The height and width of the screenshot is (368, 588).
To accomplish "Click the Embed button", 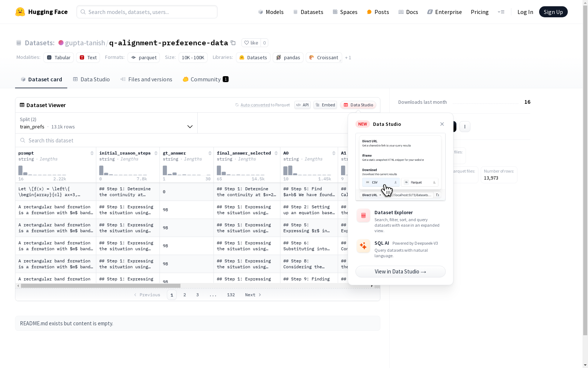I will point(325,105).
